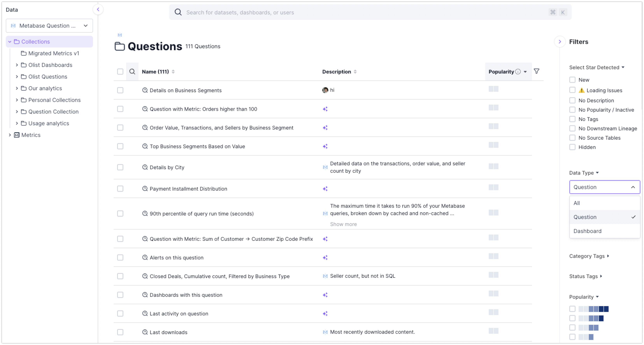644x345 pixels.
Task: Sort by Name column arrows
Action: click(173, 72)
